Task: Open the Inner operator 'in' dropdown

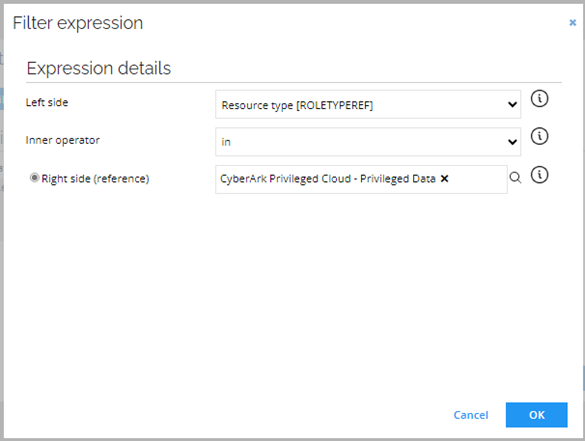Action: coord(368,142)
